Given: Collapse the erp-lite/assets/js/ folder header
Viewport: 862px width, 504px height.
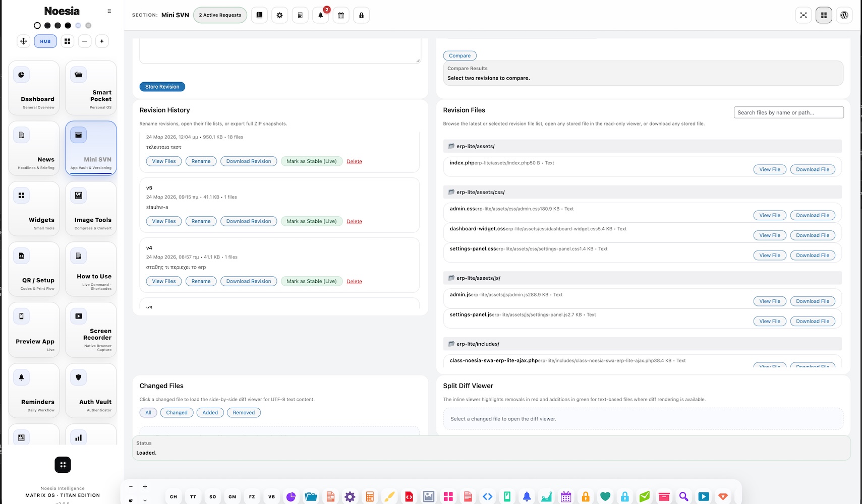Looking at the screenshot, I should (643, 278).
